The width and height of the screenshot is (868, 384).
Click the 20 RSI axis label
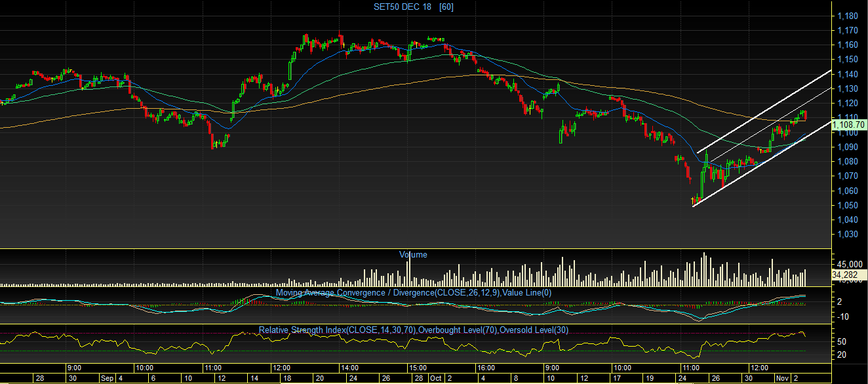842,355
